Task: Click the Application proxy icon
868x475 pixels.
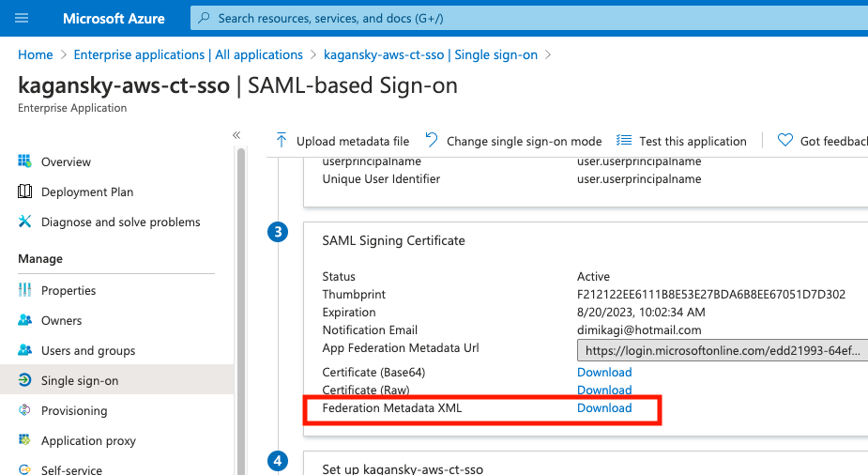Action: [24, 440]
